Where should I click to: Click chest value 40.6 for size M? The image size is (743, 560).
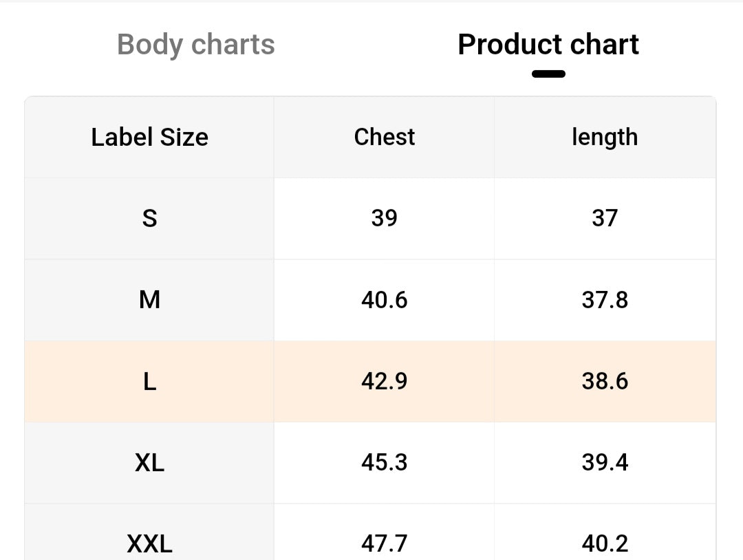(385, 300)
